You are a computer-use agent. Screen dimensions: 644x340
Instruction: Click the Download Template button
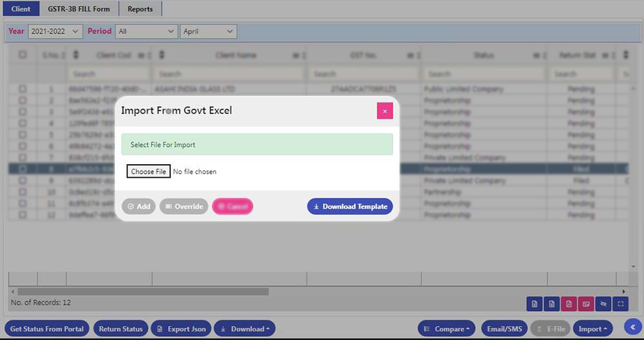click(350, 207)
